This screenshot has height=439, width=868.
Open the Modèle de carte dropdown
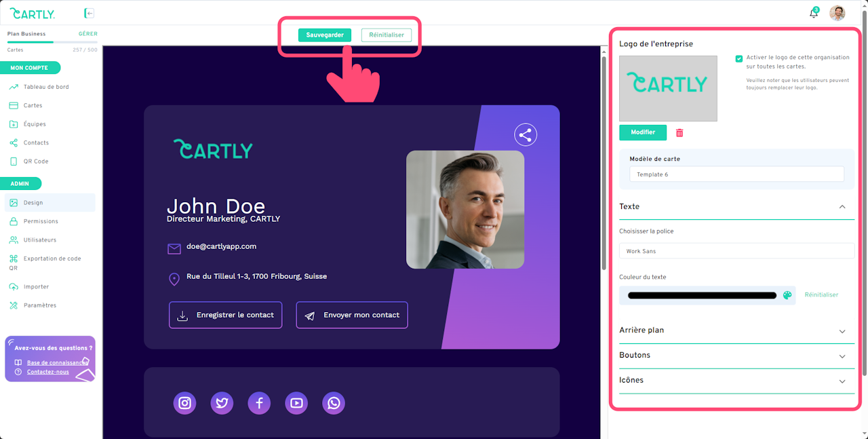736,174
